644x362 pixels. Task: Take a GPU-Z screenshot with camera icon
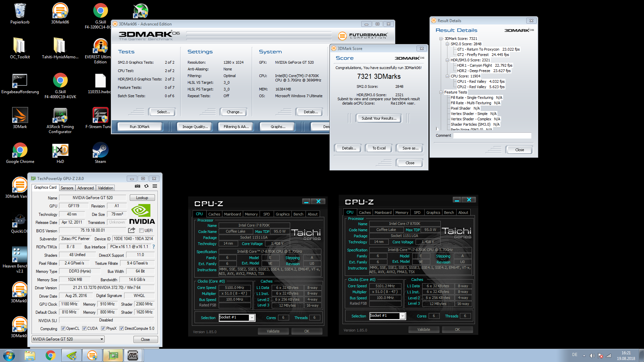coord(138,186)
